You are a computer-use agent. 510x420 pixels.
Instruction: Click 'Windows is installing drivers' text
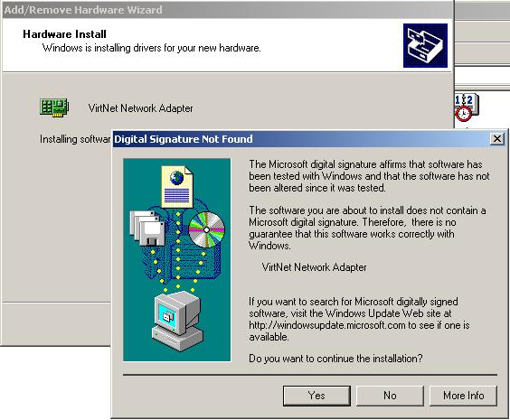pos(152,48)
